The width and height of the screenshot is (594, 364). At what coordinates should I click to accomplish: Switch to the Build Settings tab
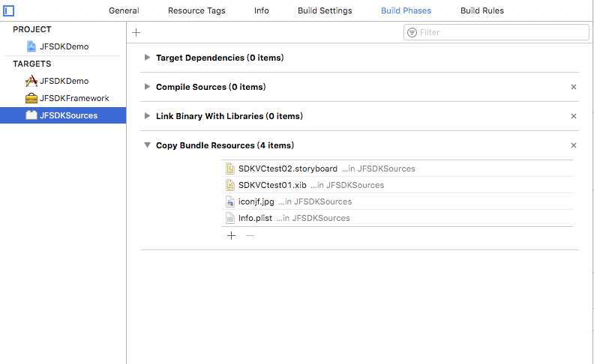[x=323, y=11]
